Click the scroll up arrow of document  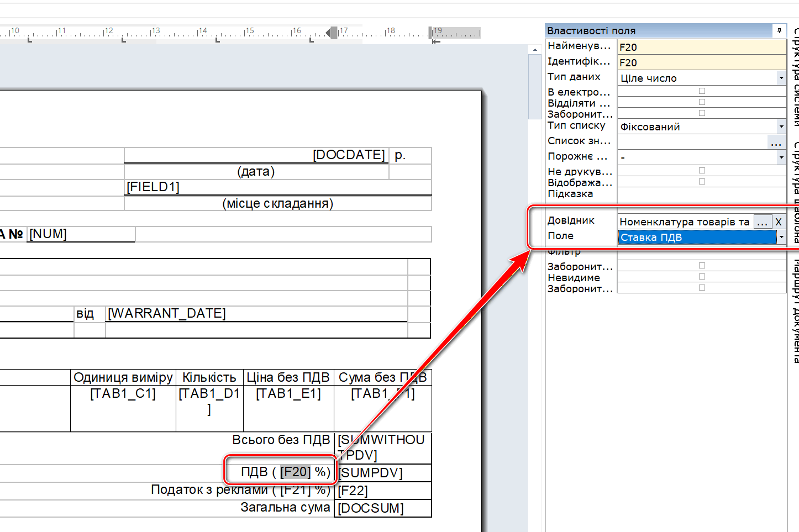(534, 50)
